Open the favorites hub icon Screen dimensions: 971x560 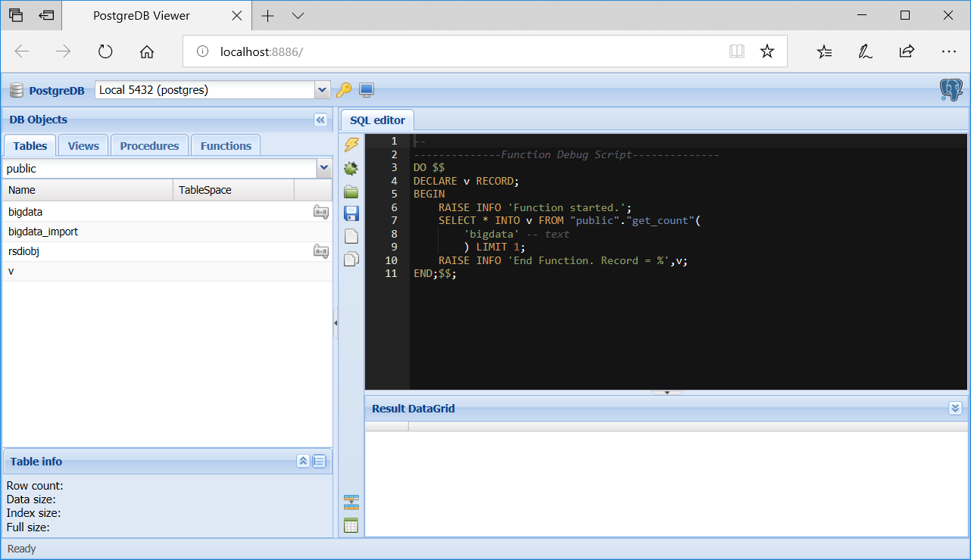(824, 51)
